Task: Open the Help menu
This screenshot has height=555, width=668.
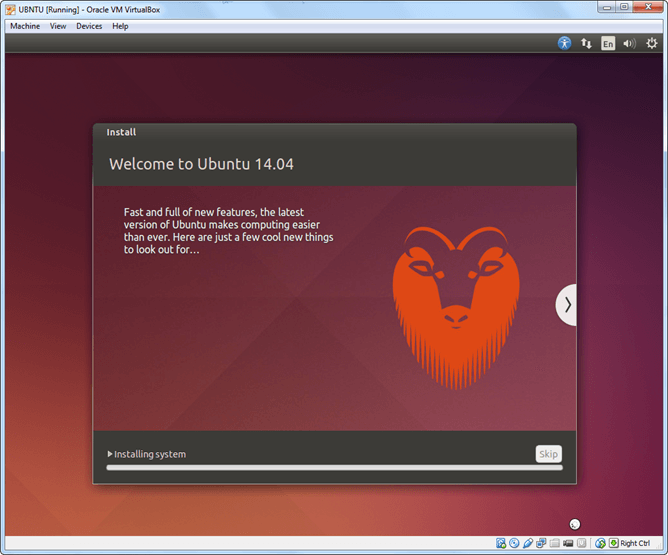Action: tap(120, 26)
